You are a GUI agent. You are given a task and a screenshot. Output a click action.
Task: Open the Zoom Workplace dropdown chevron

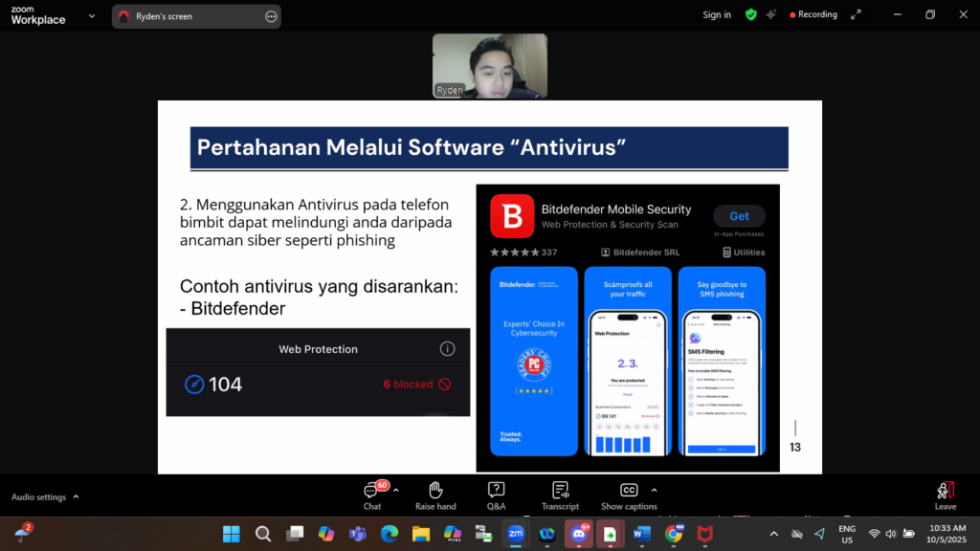pyautogui.click(x=92, y=16)
